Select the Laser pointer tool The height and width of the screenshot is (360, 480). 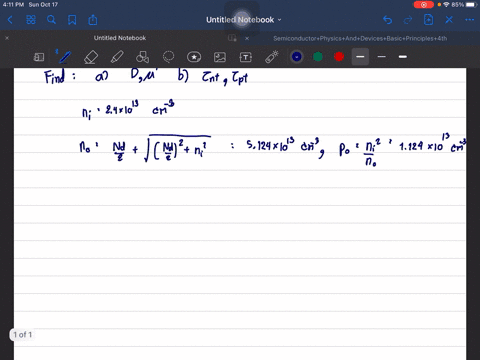tap(272, 57)
